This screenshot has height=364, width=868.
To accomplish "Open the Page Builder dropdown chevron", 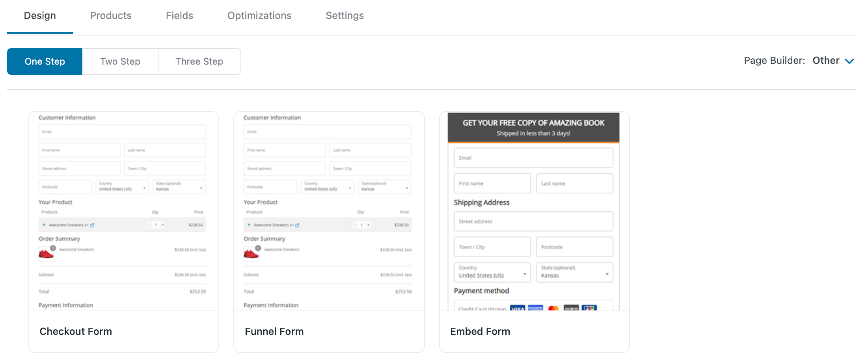I will tap(849, 61).
